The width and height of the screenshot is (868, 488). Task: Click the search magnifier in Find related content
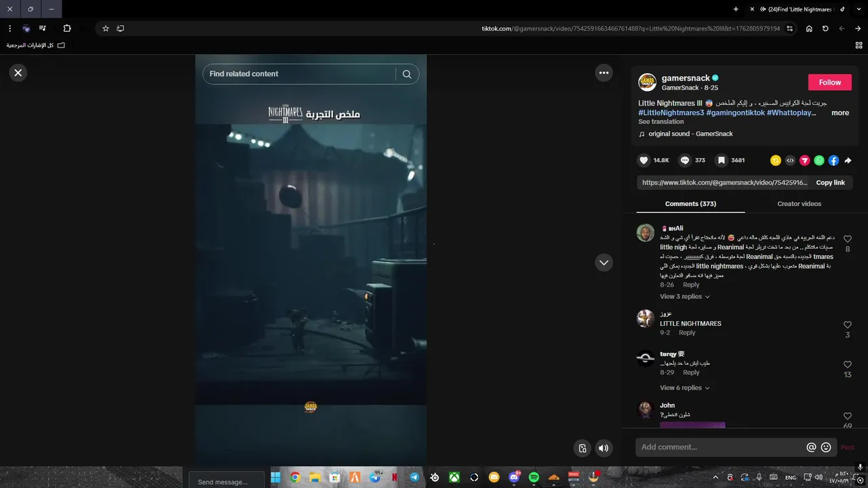point(407,75)
